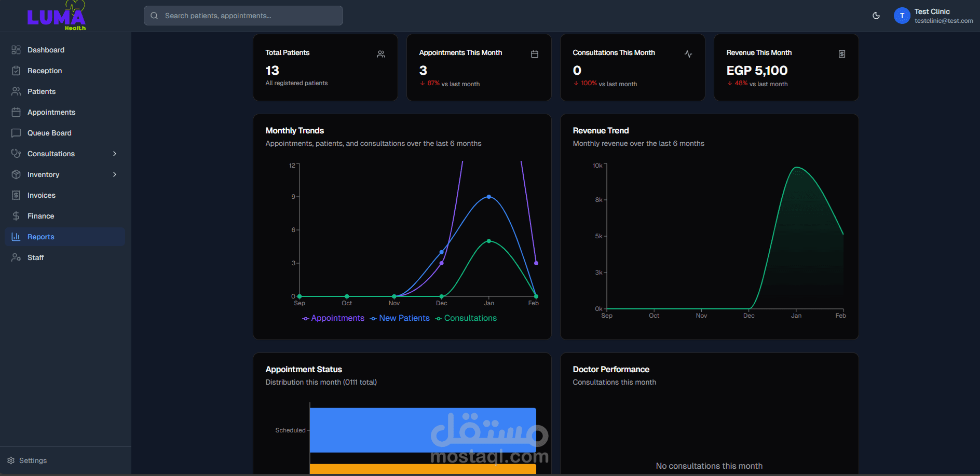
Task: Toggle dark mode with the moon icon
Action: tap(876, 16)
